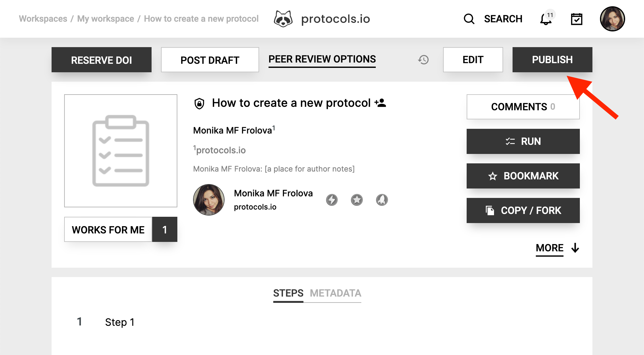Open the notifications bell
Screen dimensions: 644x355
click(x=544, y=19)
